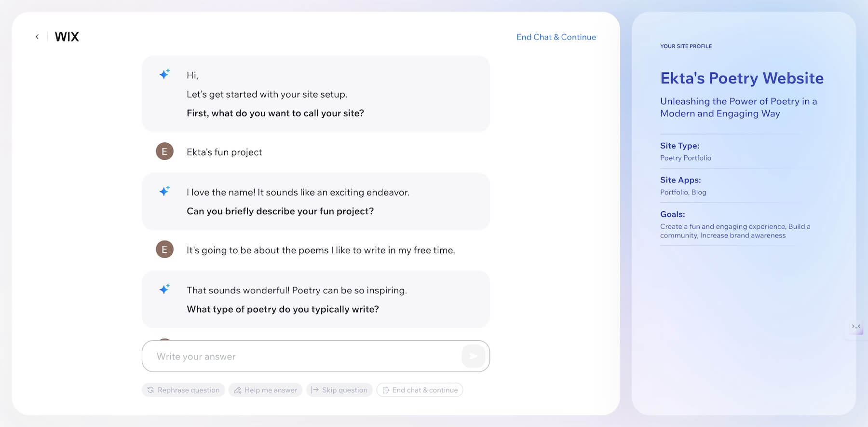Click 'Poetry Portfolio' under Site Type
The image size is (868, 427).
(x=686, y=158)
